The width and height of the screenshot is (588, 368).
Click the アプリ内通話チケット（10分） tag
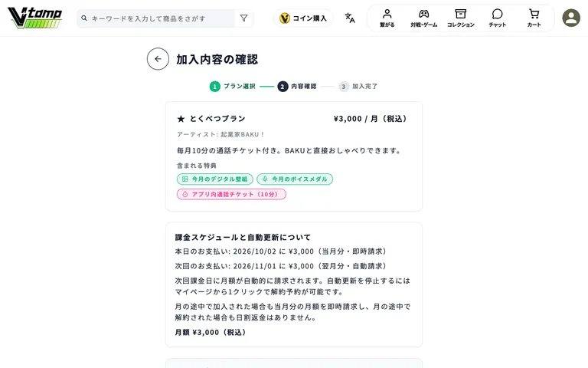pos(231,194)
